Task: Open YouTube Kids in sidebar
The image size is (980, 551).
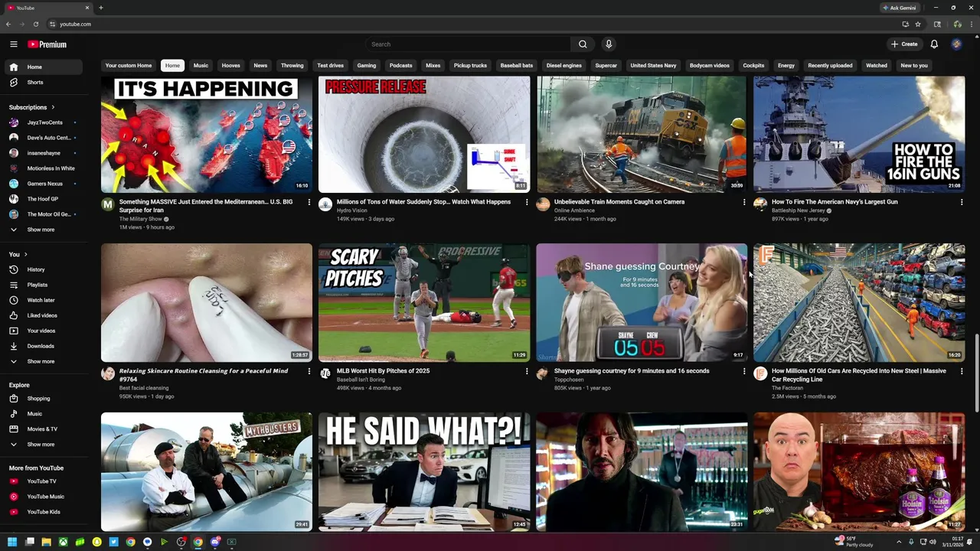Action: [43, 512]
